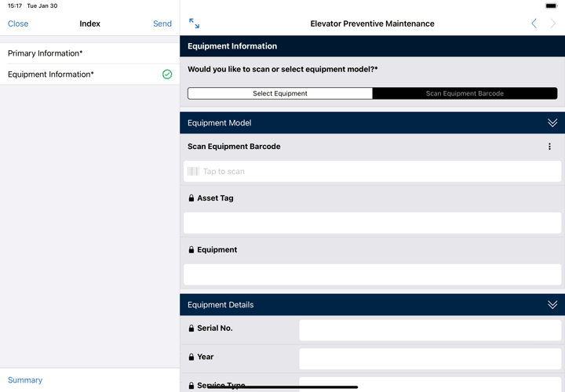Open the Summary link
This screenshot has width=565, height=392.
click(25, 380)
